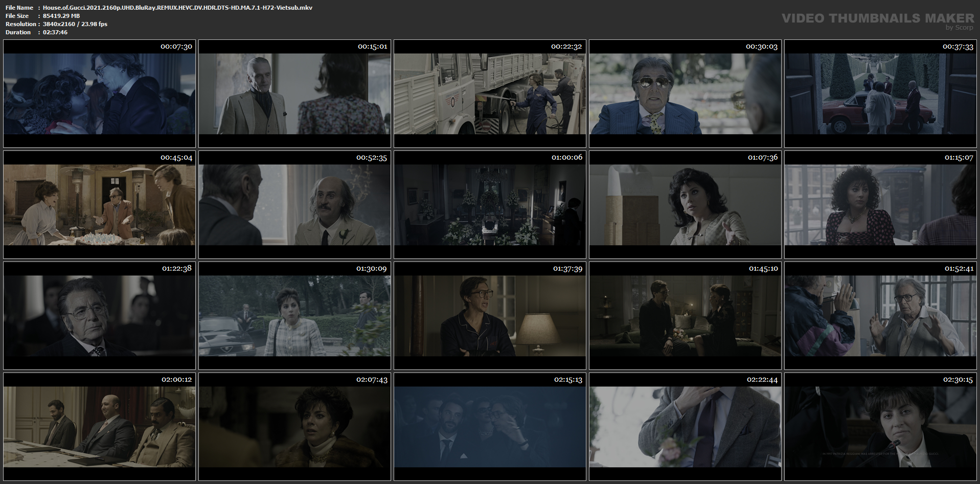980x484 pixels.
Task: Pick the 01:22:38 video frame
Action: [x=99, y=316]
